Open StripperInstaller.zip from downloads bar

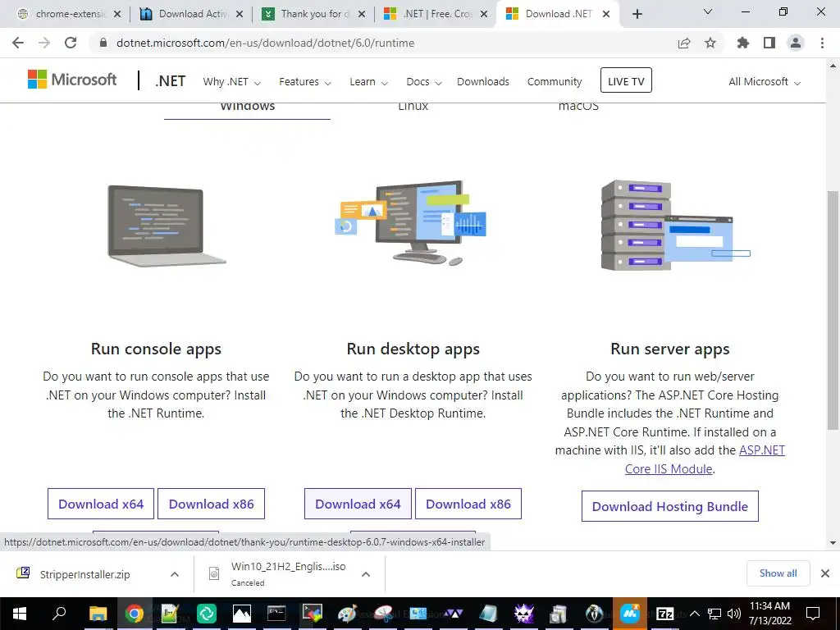[84, 574]
